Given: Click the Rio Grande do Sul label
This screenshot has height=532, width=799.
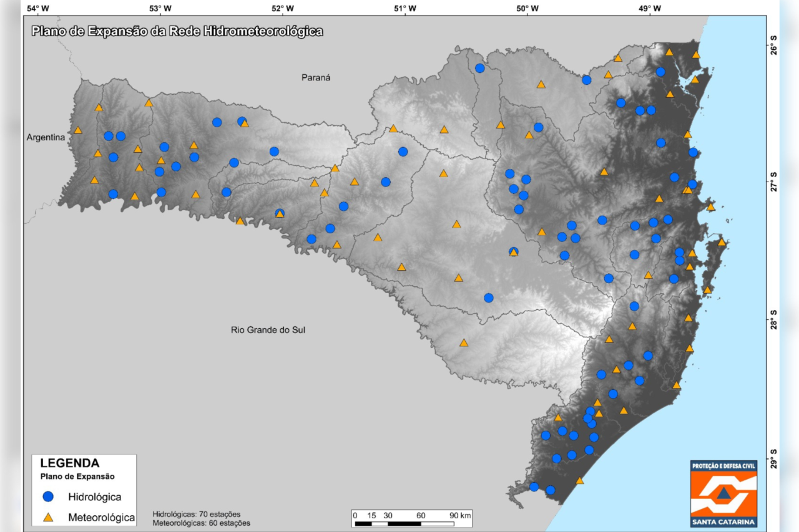Looking at the screenshot, I should [x=268, y=329].
